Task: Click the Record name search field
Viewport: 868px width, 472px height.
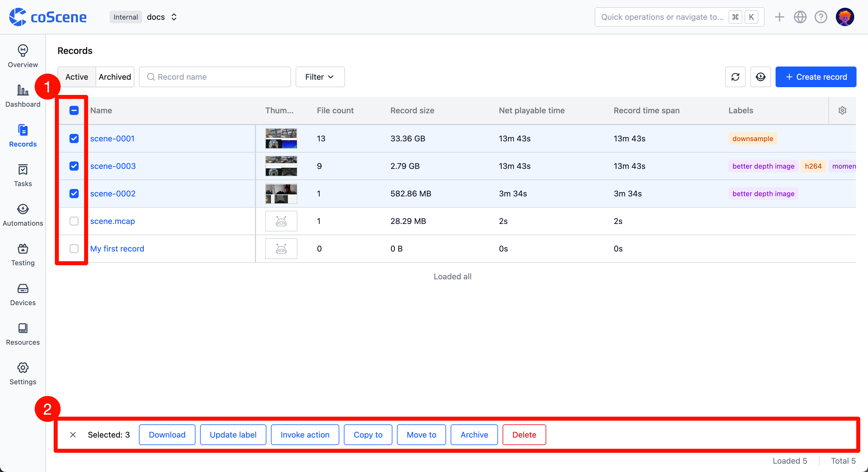Action: point(215,77)
